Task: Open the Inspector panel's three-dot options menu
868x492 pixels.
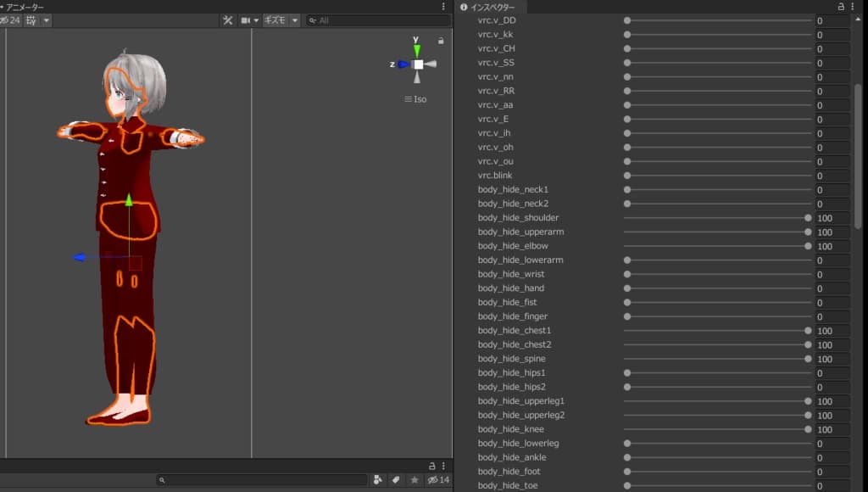Action: click(854, 7)
